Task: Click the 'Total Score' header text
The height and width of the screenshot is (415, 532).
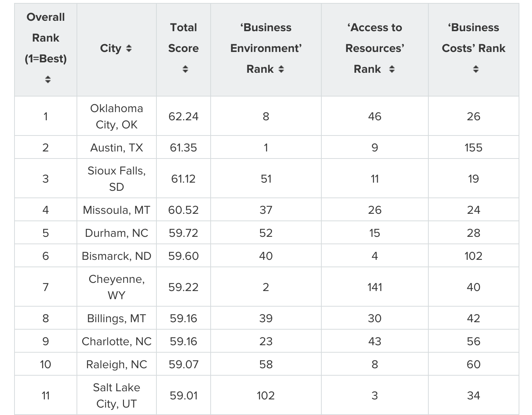Action: point(183,38)
